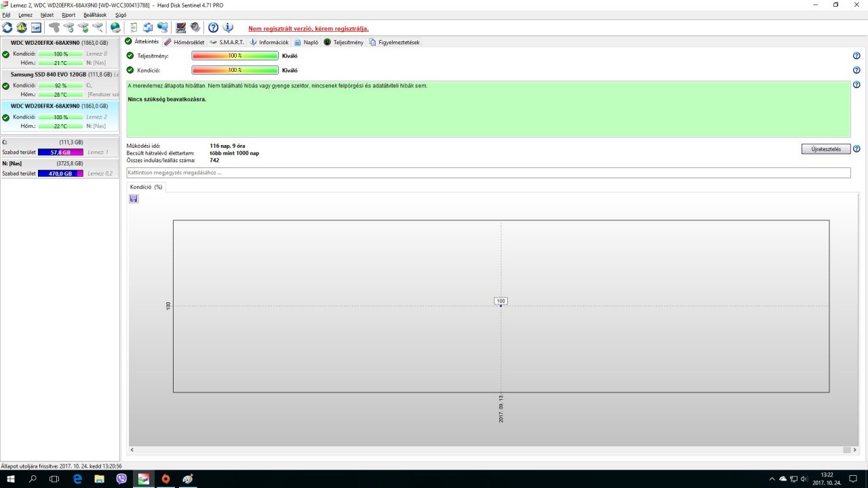
Task: Click the greyed disk icon with green check
Action: click(83, 28)
